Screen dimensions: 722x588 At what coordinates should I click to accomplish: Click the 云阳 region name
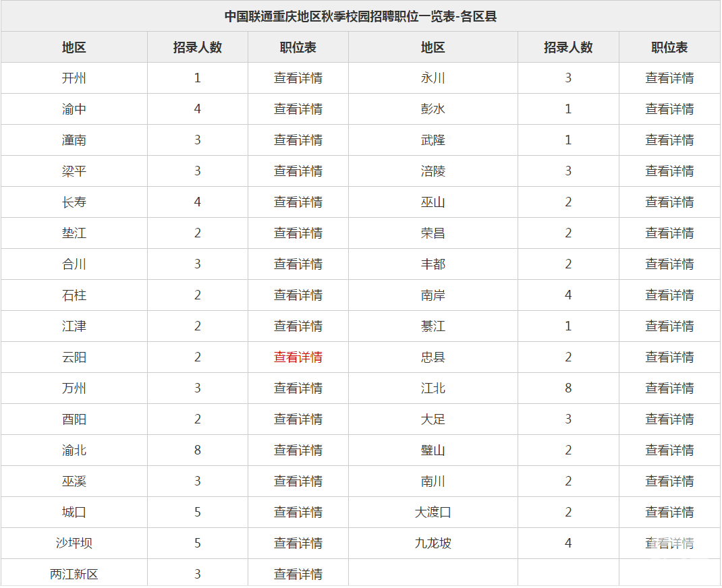point(74,357)
